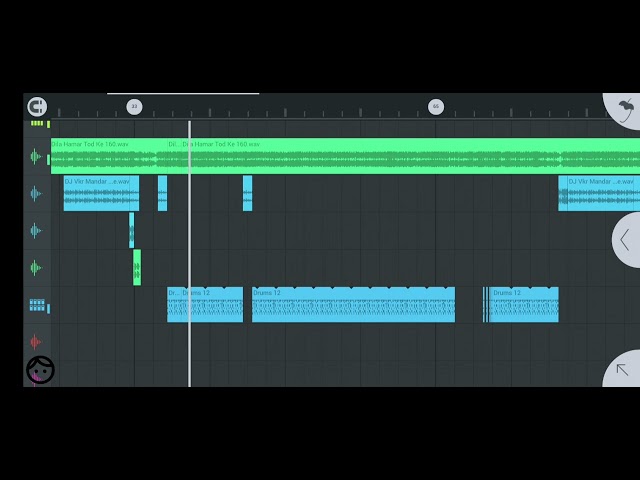Select the last Drums 12 clip

tap(524, 304)
